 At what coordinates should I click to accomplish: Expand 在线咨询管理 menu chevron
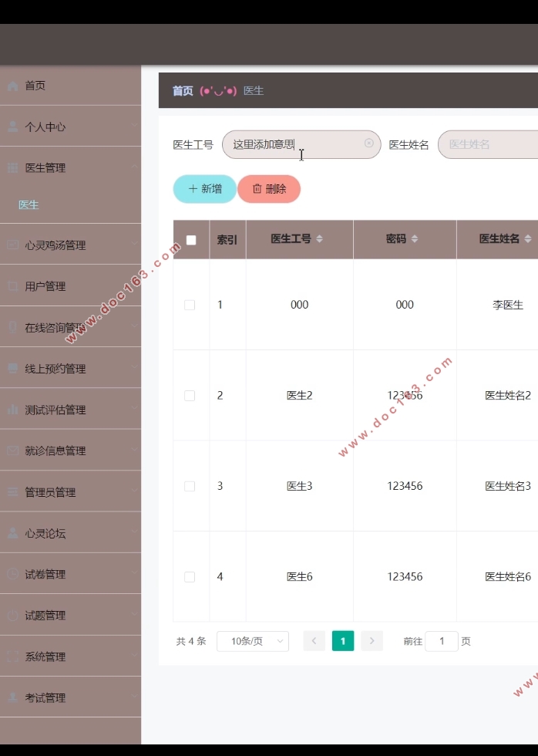pos(134,326)
